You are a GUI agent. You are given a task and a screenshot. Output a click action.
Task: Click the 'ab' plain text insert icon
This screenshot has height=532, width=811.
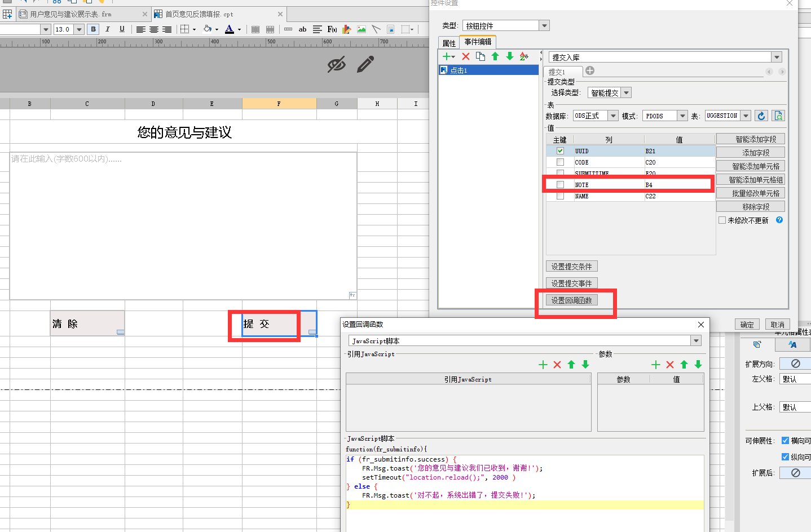(x=303, y=29)
